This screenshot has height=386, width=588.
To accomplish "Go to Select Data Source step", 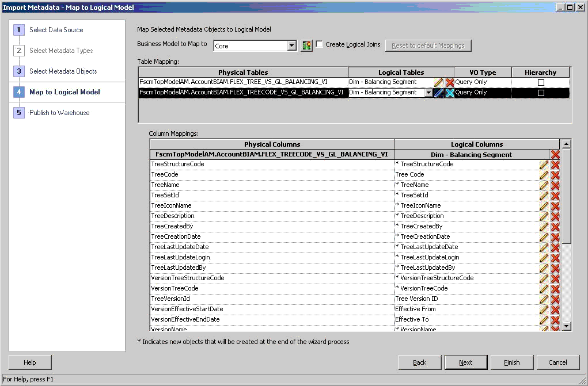I will (56, 30).
